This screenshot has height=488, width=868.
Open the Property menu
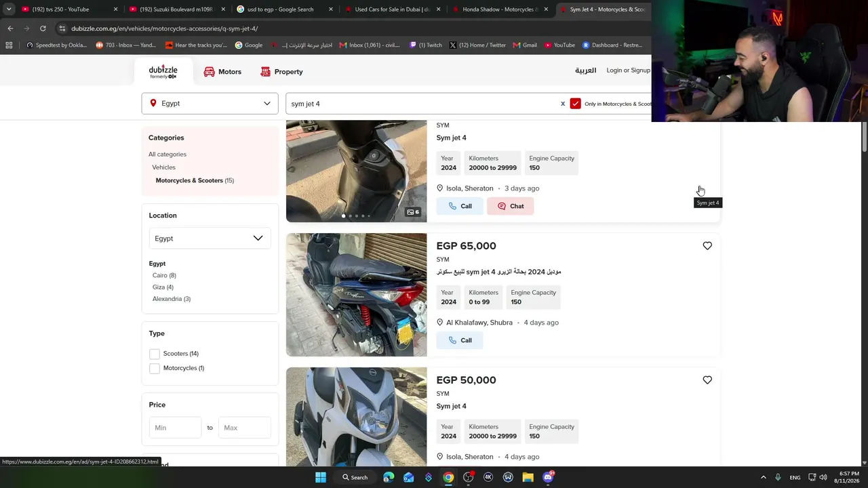point(281,72)
